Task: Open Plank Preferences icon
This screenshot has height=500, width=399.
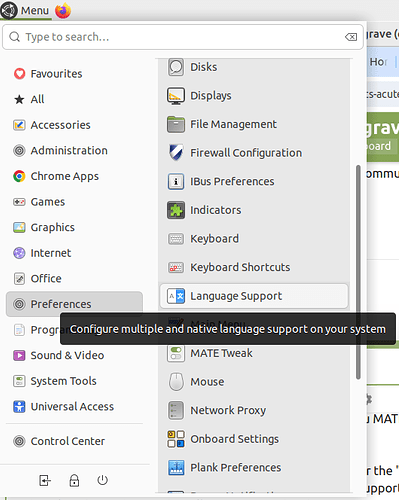Action: click(176, 468)
